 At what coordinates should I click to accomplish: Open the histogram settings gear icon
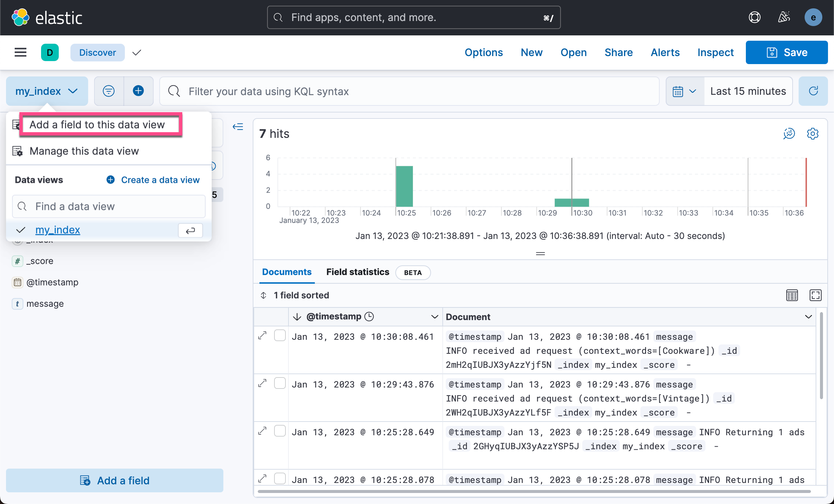(813, 134)
